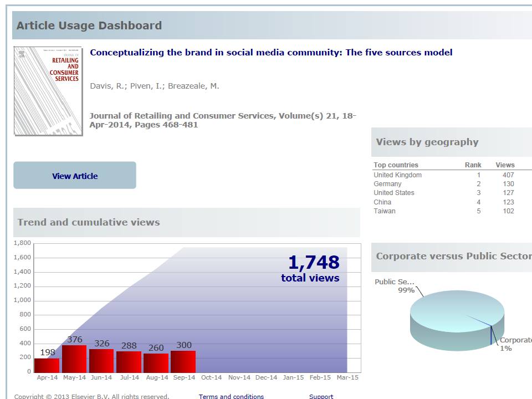This screenshot has width=532, height=399.
Task: Click the View Article button
Action: [x=75, y=176]
